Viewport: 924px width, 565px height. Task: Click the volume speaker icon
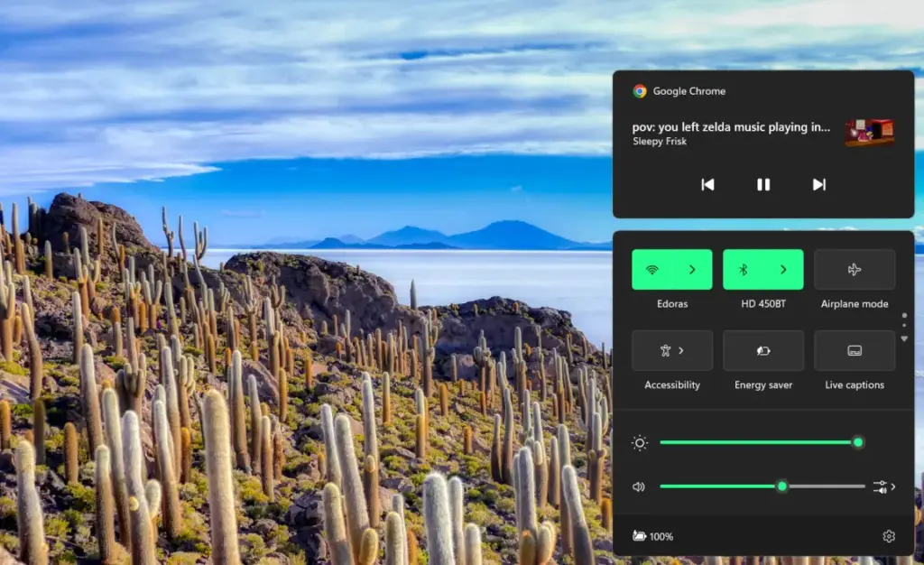click(639, 486)
